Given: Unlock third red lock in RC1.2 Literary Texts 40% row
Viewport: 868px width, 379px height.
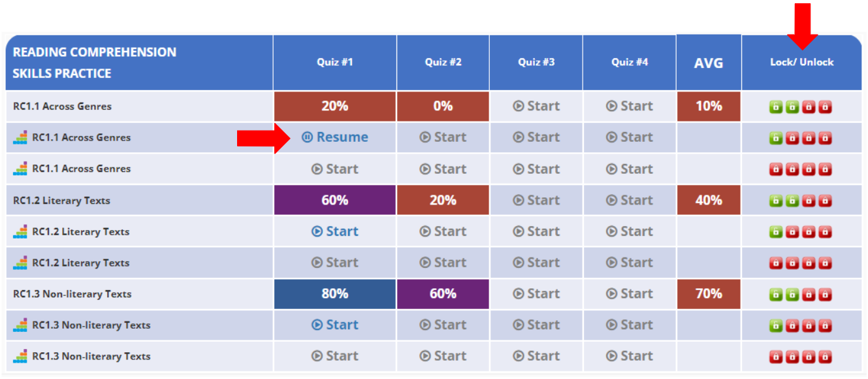Looking at the screenshot, I should pyautogui.click(x=809, y=201).
